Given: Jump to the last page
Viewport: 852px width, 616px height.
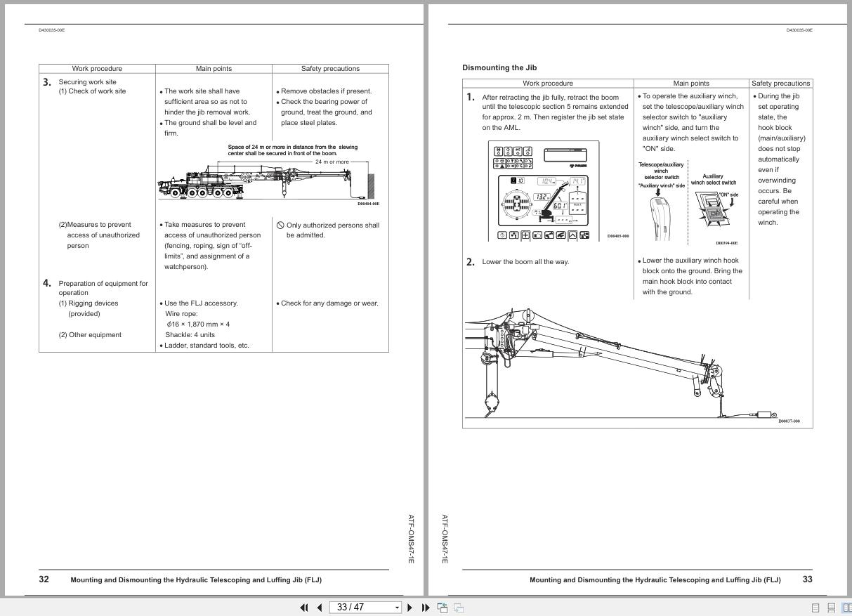Looking at the screenshot, I should tap(426, 608).
